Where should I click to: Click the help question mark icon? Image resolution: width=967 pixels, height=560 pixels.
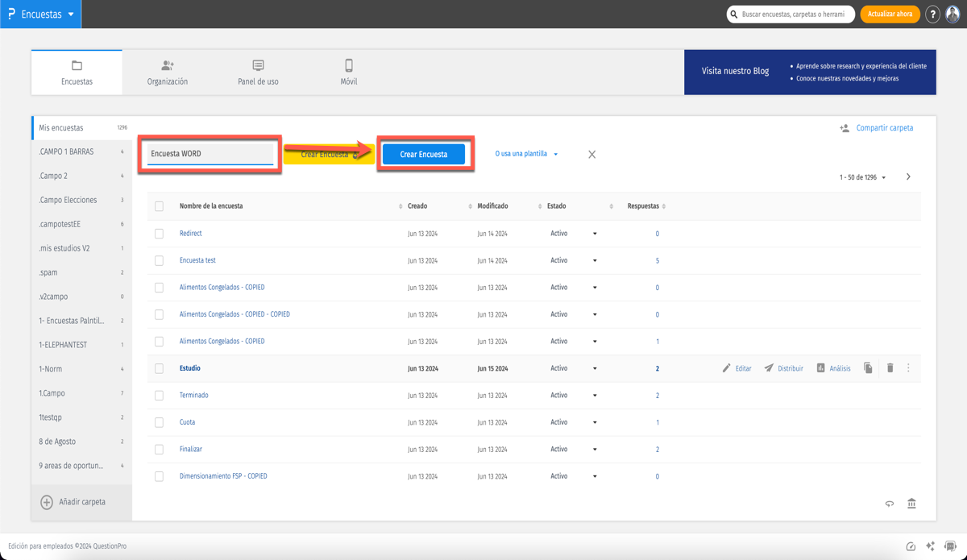932,15
